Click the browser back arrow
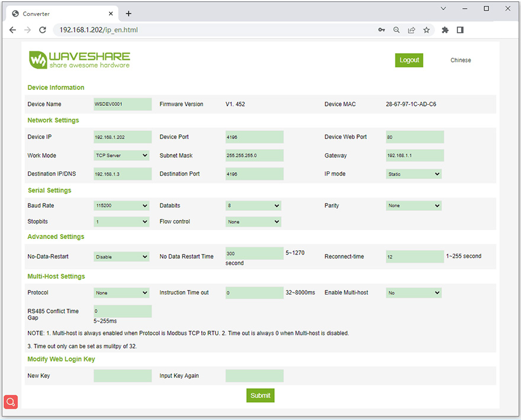 click(13, 30)
